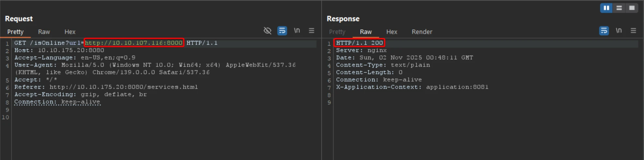Click the HTTP/1.1 200 status line

(359, 43)
